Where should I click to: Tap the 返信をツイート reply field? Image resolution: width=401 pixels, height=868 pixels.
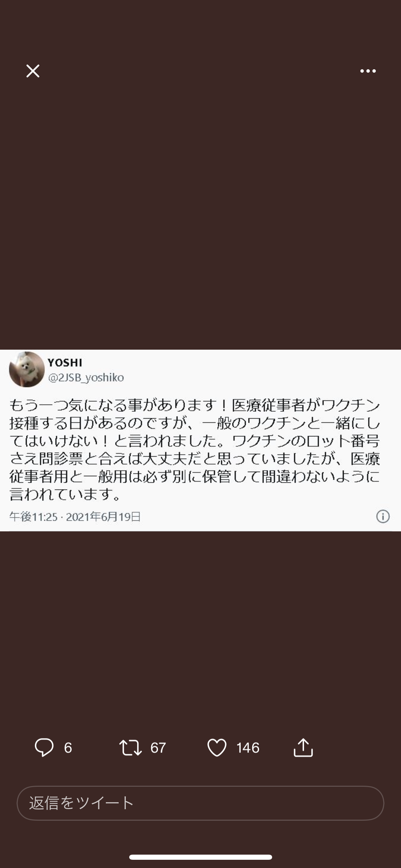click(200, 803)
